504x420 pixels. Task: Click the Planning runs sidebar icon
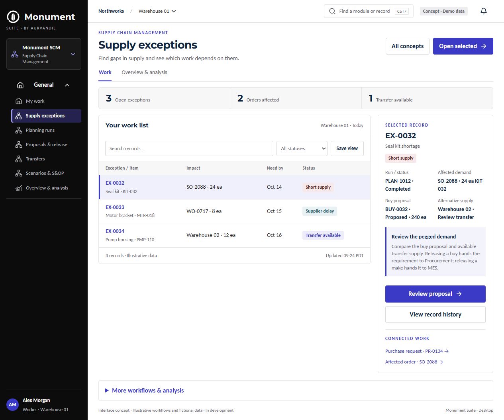click(19, 130)
